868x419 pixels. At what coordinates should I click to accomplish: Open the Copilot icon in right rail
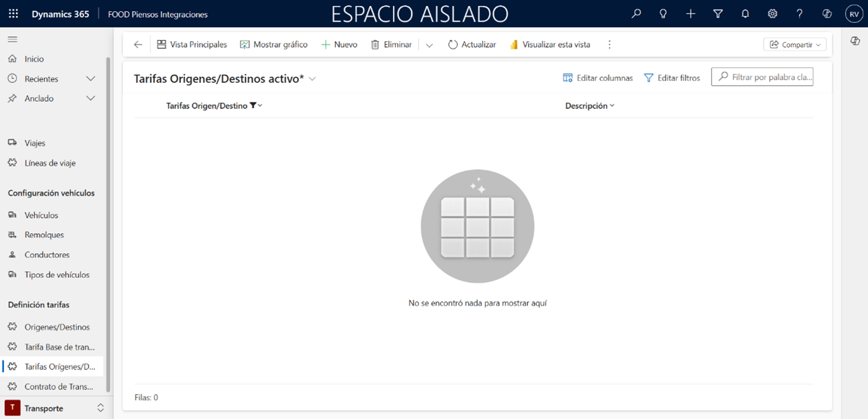855,41
